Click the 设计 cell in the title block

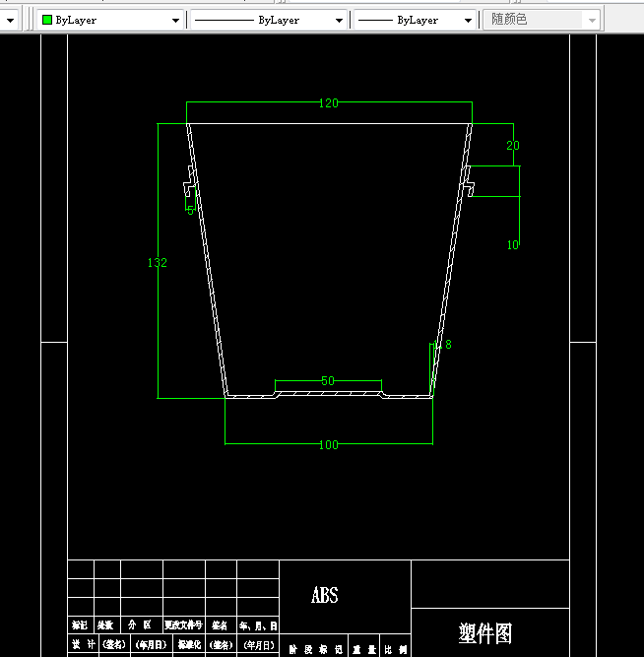pos(84,644)
